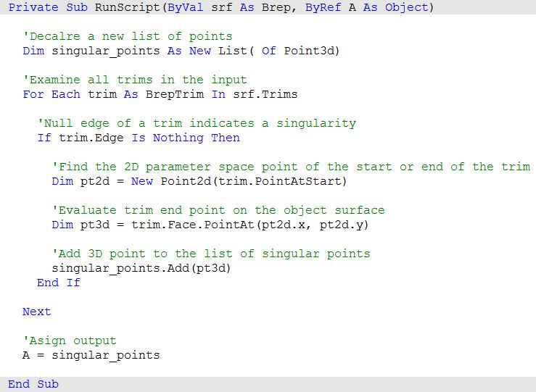The width and height of the screenshot is (536, 392).
Task: Click the 'A = singular_points' assignment line
Action: coord(91,355)
